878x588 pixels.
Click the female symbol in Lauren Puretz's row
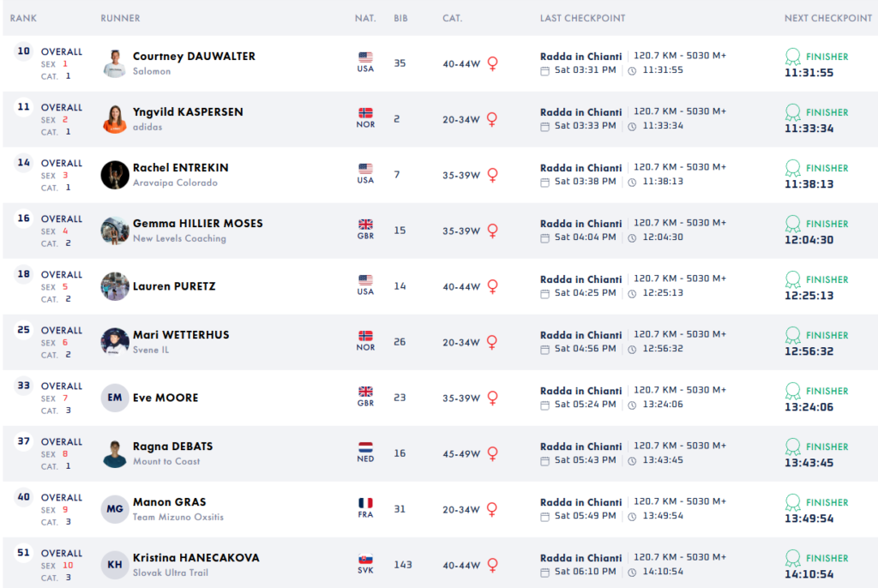pos(492,286)
